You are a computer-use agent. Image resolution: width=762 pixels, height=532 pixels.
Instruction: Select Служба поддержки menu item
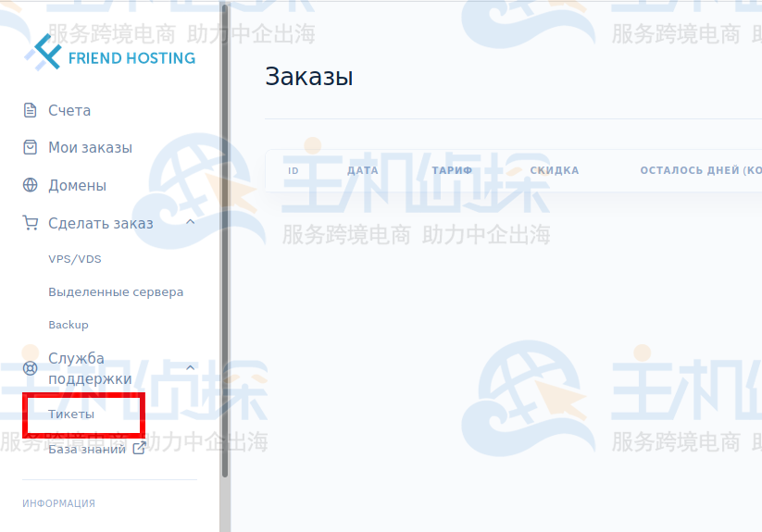click(90, 368)
